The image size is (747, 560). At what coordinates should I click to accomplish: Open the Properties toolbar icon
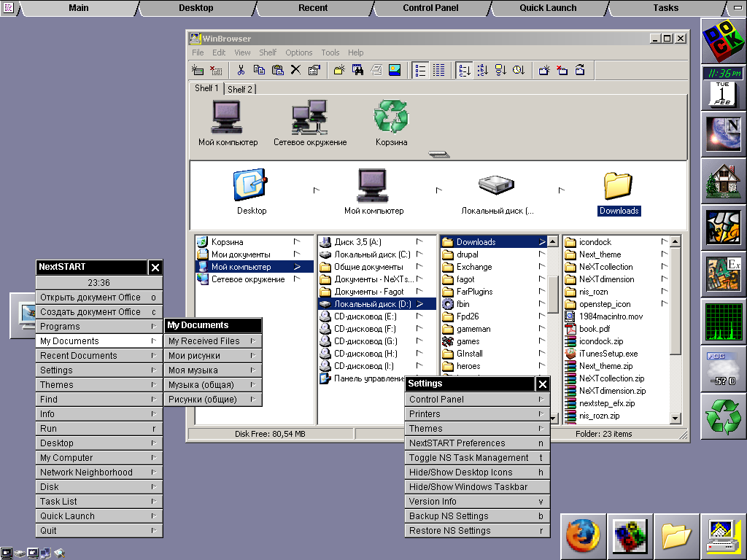click(314, 71)
